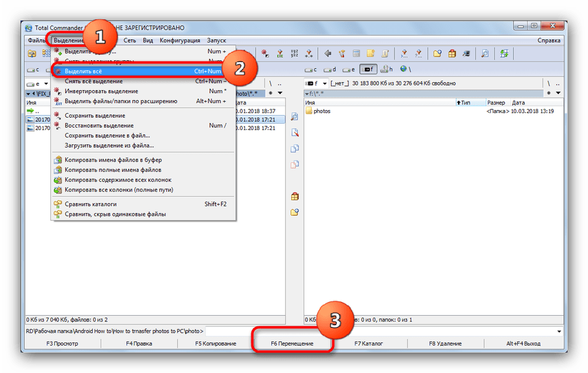The width and height of the screenshot is (588, 373).
Task: Click the F8 Удаление button
Action: (445, 343)
